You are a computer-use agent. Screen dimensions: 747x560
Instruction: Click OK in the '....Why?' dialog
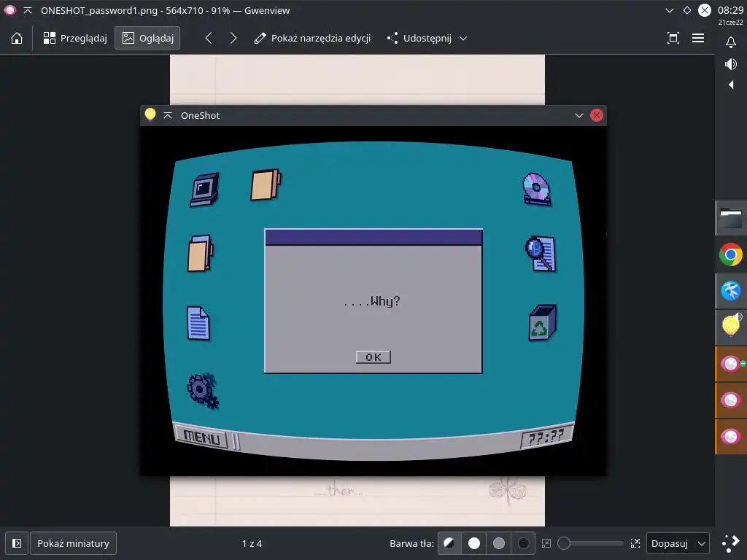click(373, 357)
